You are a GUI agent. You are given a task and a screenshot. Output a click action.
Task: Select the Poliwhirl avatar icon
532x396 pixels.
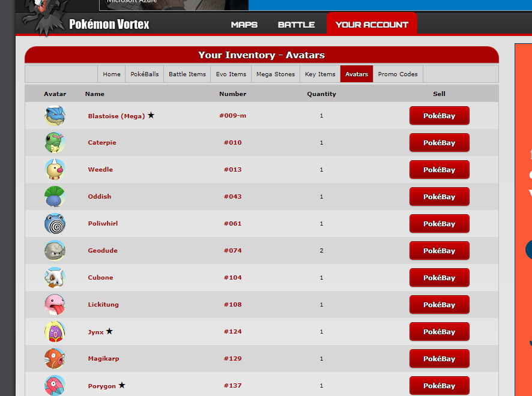click(x=55, y=224)
